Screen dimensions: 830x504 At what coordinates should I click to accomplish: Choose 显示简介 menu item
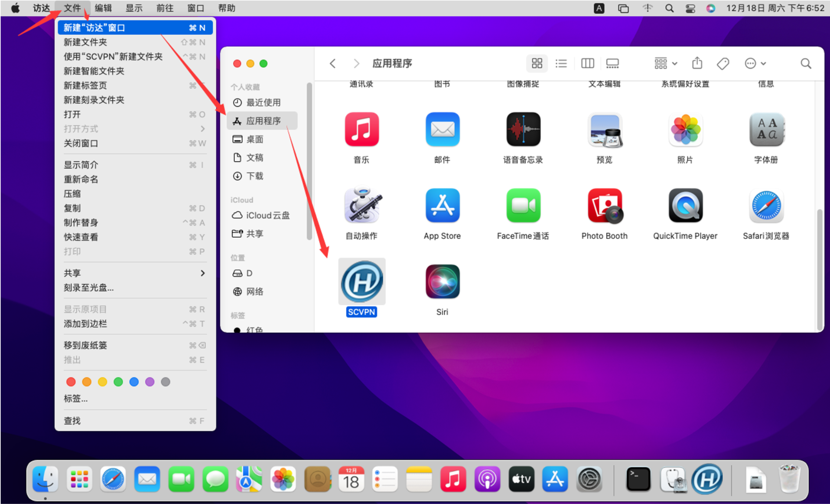click(135, 165)
